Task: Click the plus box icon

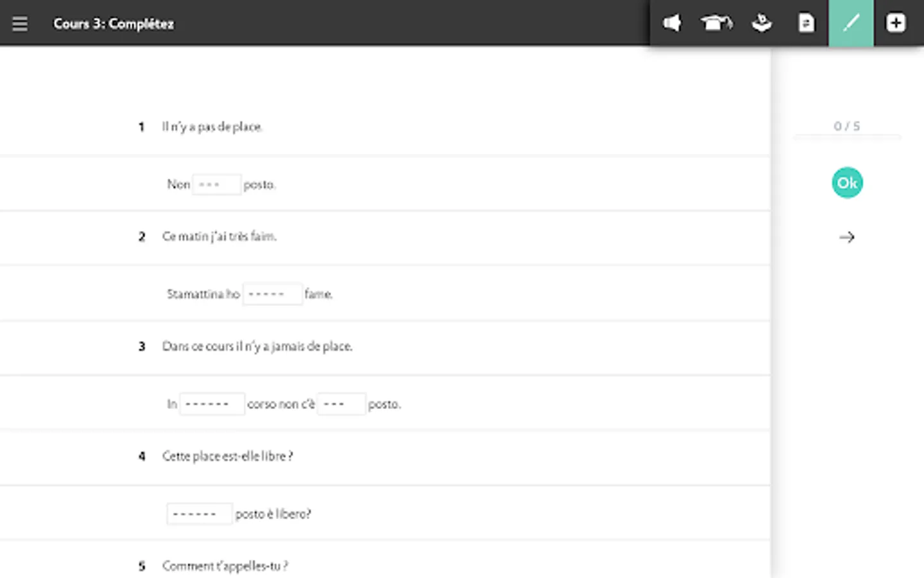Action: (x=896, y=24)
